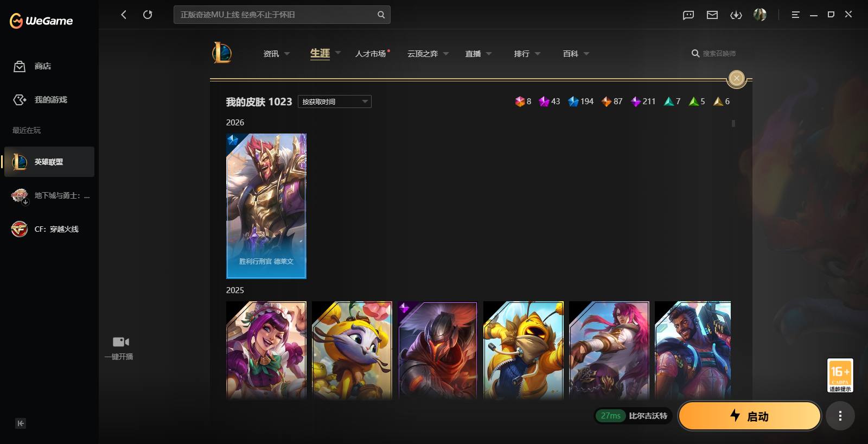
Task: Launch the game with 启动 button
Action: click(x=750, y=416)
